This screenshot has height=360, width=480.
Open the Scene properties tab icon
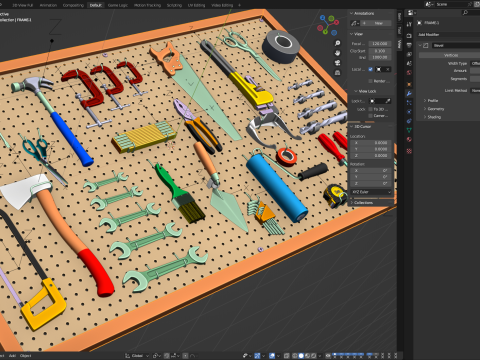click(x=409, y=63)
